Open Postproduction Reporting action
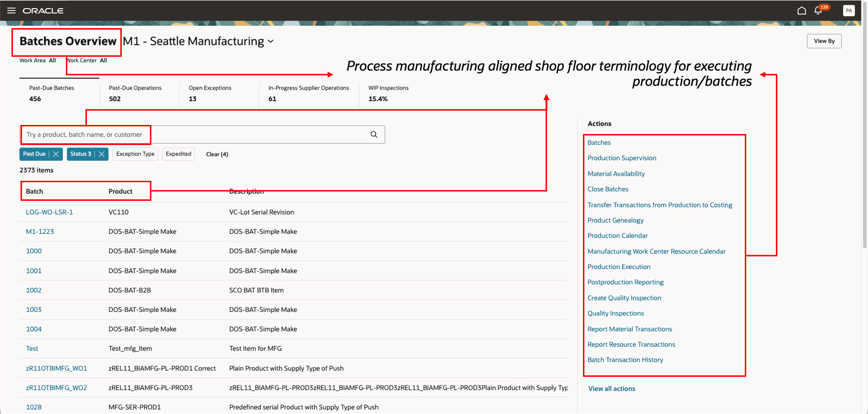This screenshot has height=414, width=868. pos(625,282)
